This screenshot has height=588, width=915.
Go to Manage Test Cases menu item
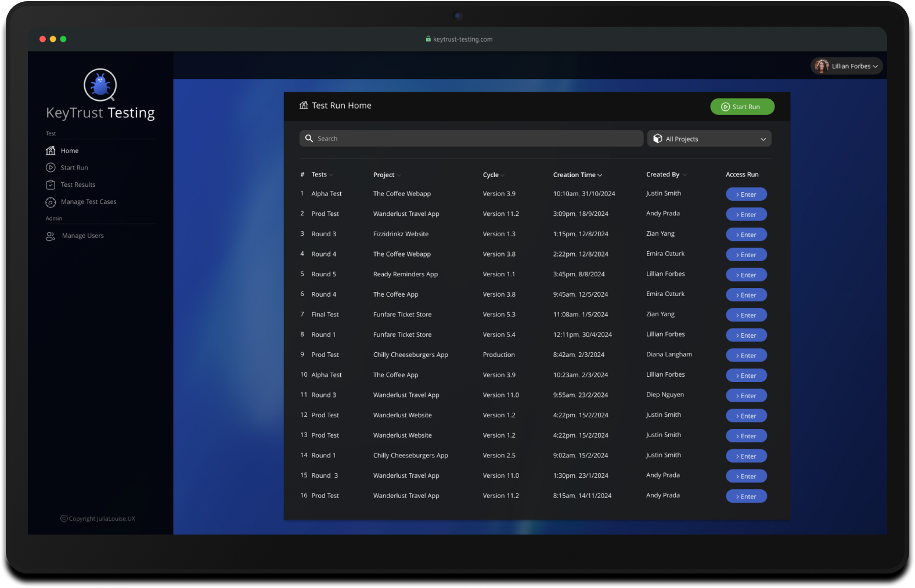click(x=88, y=202)
